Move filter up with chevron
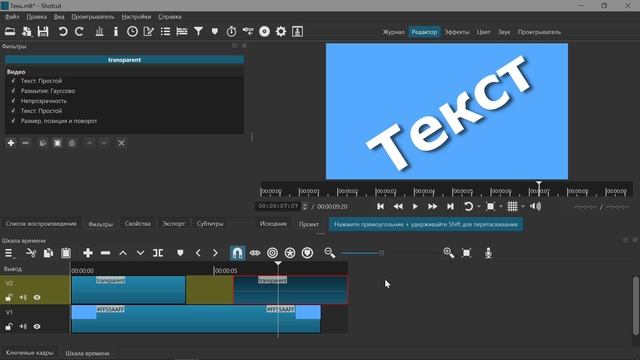The image size is (640, 360). (x=89, y=143)
